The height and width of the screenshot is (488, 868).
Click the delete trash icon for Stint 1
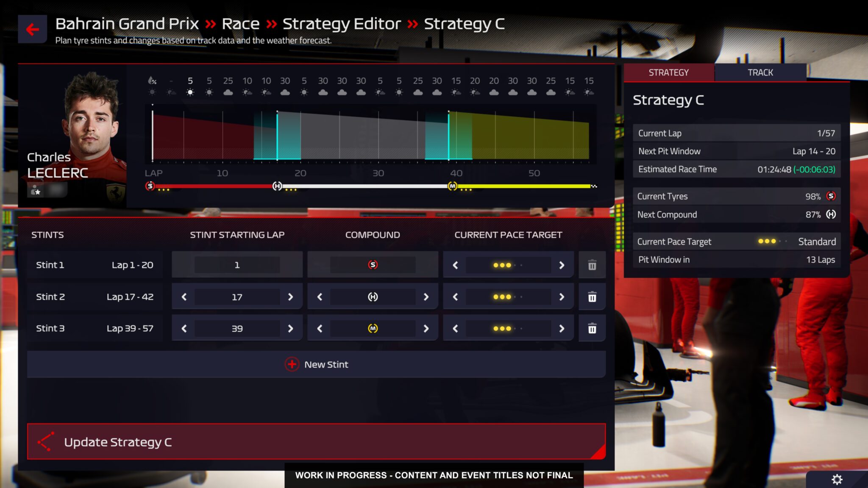pos(591,265)
